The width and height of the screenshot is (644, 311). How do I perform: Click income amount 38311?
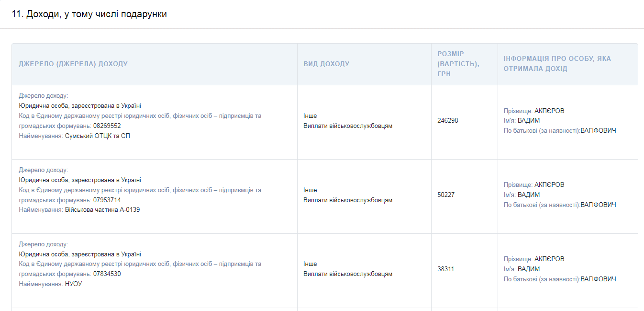(446, 269)
